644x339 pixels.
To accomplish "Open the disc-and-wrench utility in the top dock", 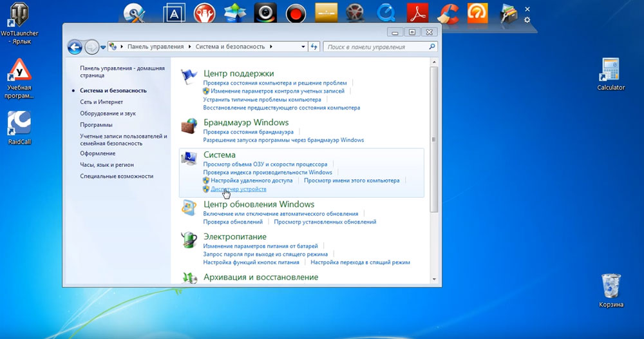I will (135, 13).
